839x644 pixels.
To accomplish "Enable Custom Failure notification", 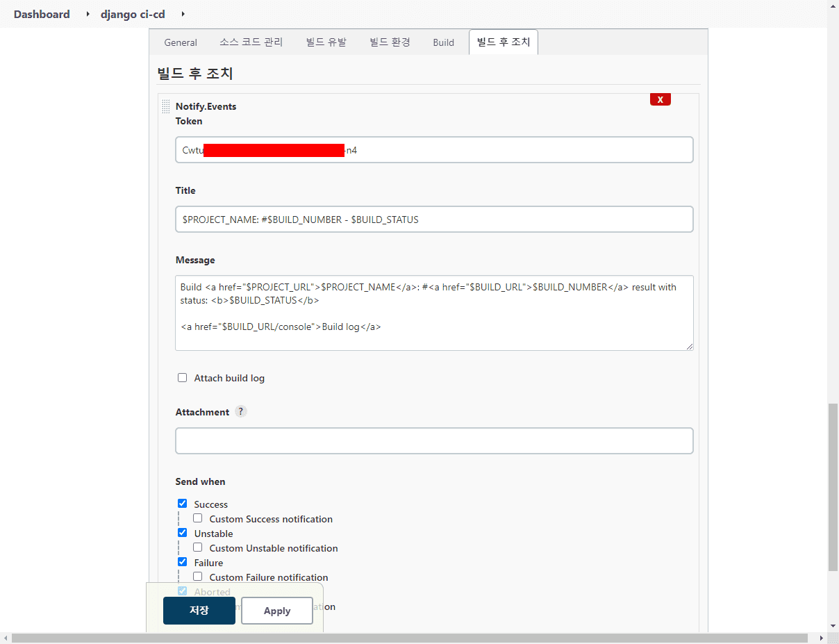I will click(198, 577).
